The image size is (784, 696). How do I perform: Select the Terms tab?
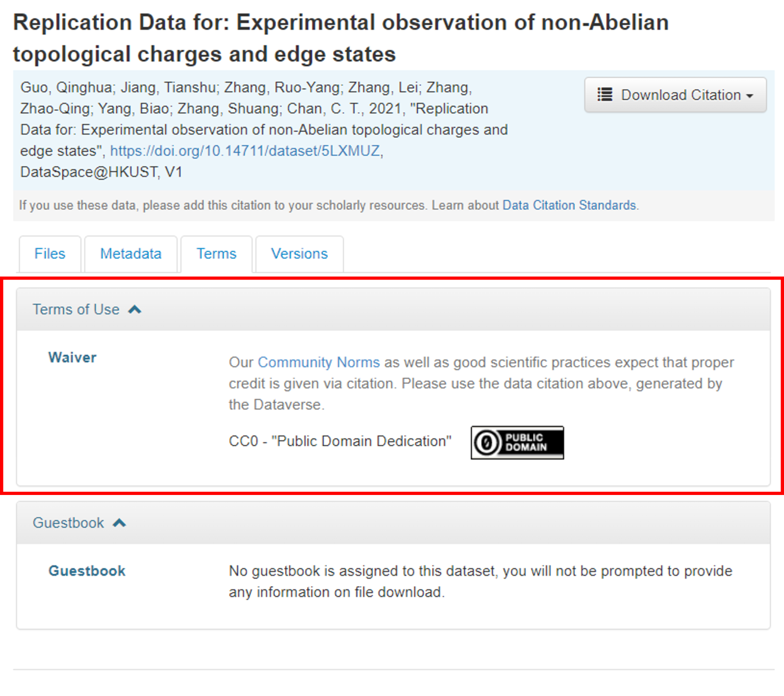tap(216, 254)
